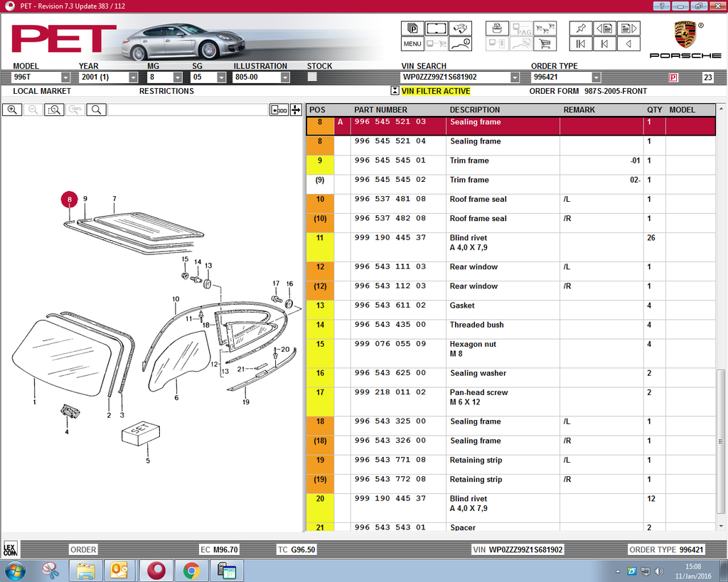728x582 pixels.
Task: Click the single-bar back arrow icon
Action: tap(604, 43)
